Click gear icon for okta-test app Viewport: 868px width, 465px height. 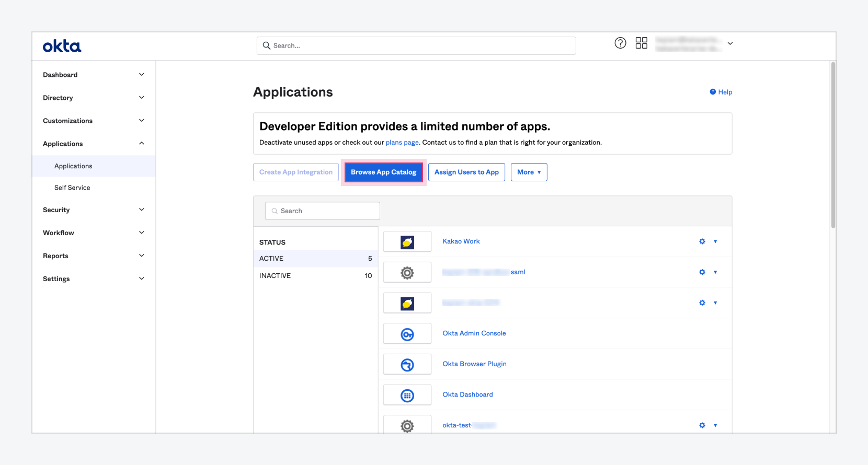(x=702, y=425)
